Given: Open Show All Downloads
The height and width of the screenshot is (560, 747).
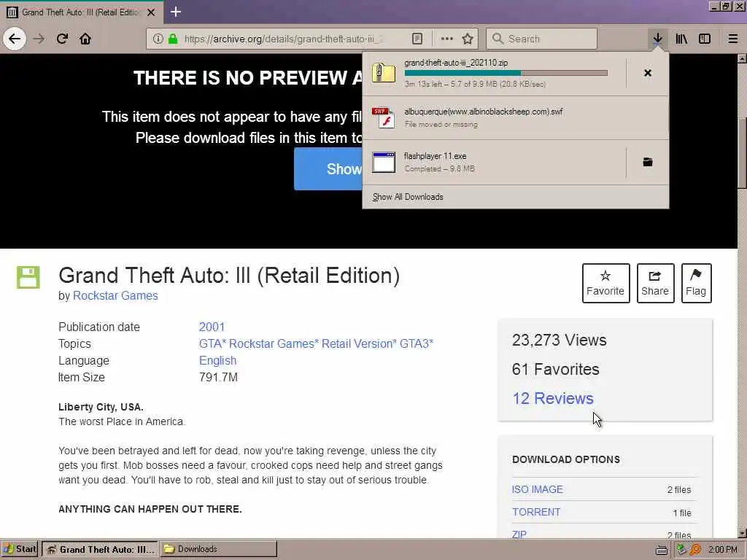Looking at the screenshot, I should 408,197.
